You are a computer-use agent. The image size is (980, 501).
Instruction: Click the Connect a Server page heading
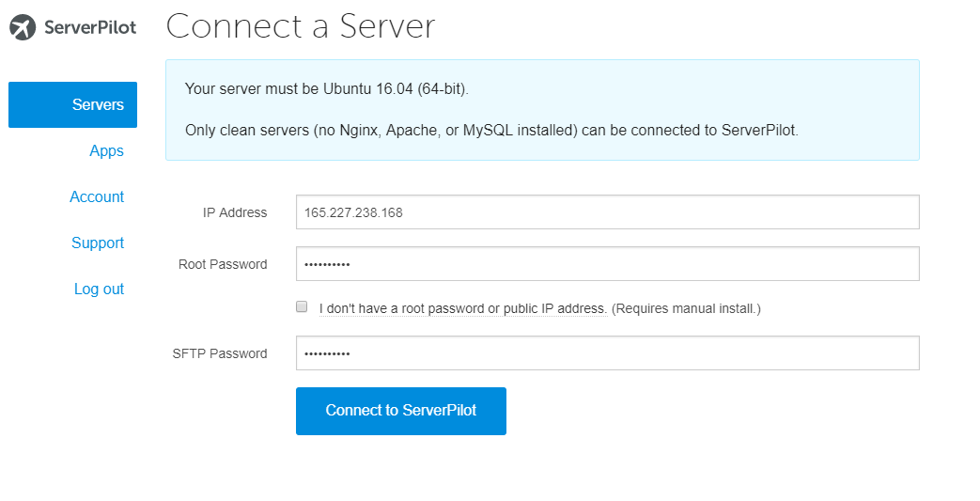click(301, 26)
